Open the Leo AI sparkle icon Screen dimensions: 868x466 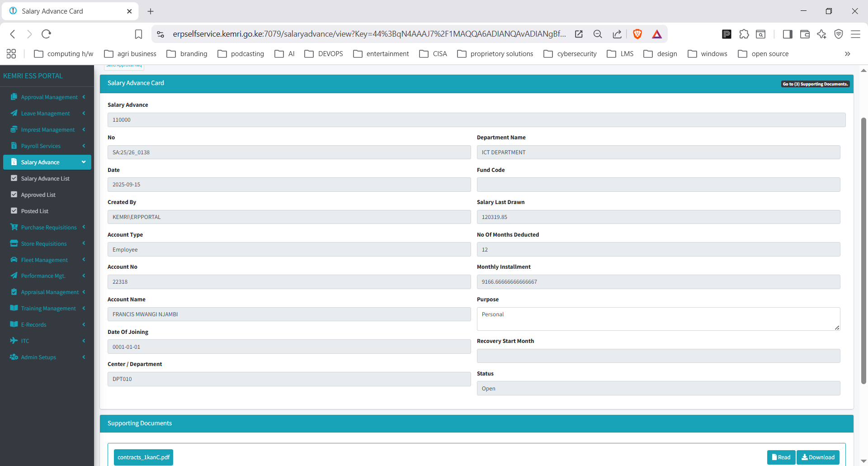click(821, 34)
